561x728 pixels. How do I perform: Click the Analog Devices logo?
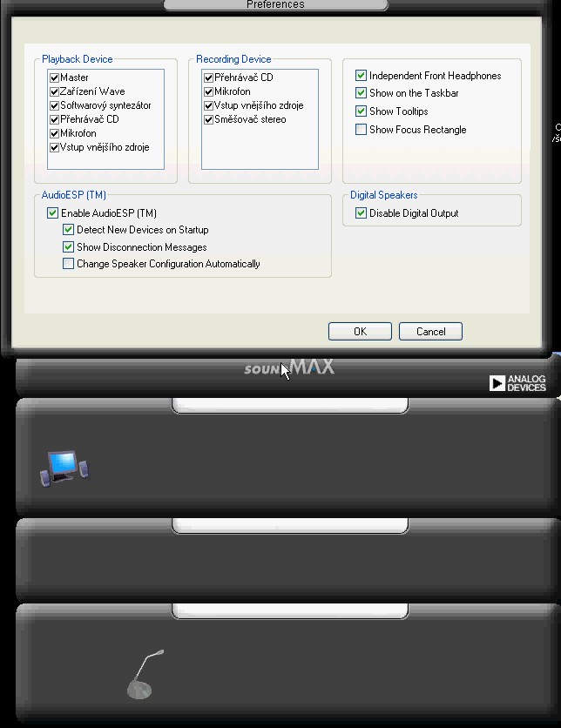(x=517, y=383)
